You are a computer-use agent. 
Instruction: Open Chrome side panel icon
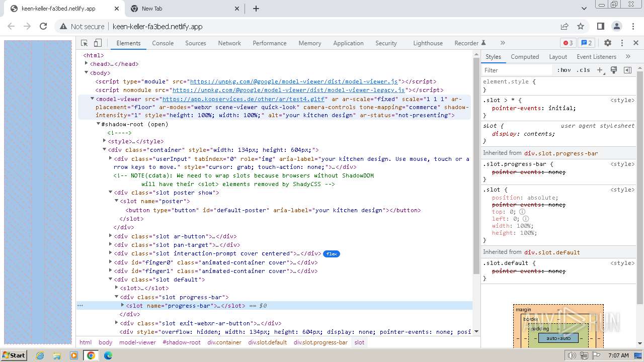(600, 26)
